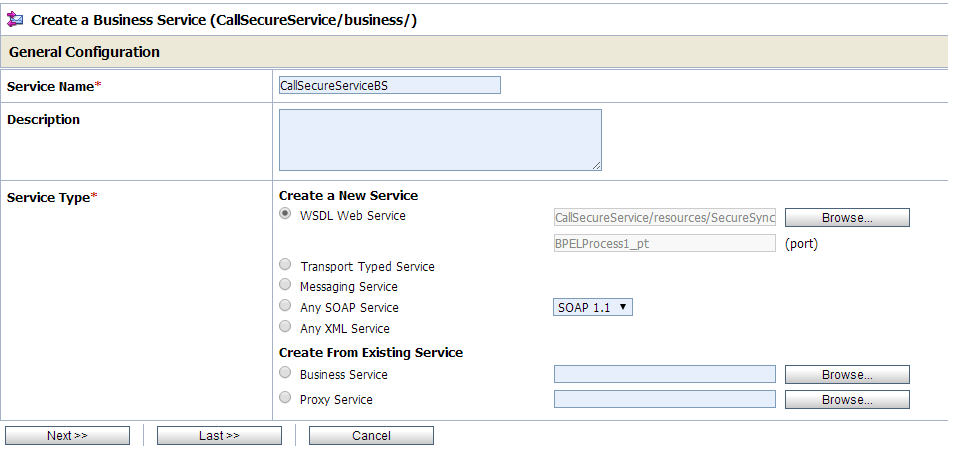Select Any SOAP Service radio option
Screen dimensions: 953x461
pyautogui.click(x=285, y=305)
